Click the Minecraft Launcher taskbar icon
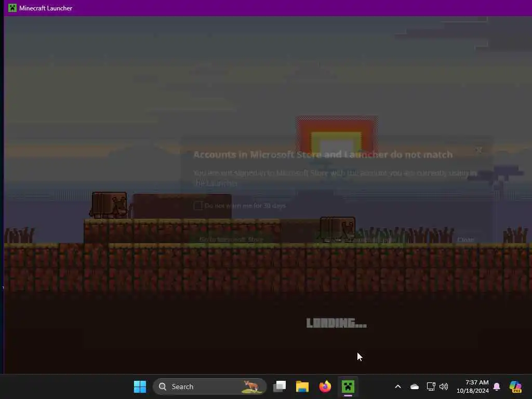532x399 pixels. [348, 387]
